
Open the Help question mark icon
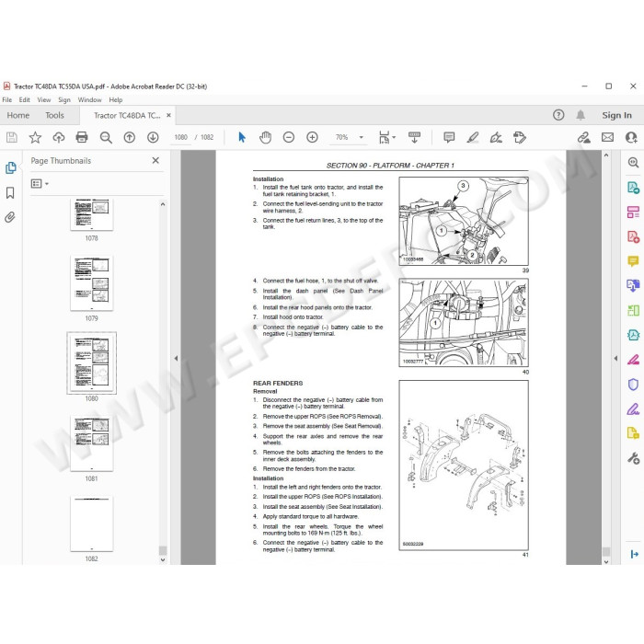558,115
